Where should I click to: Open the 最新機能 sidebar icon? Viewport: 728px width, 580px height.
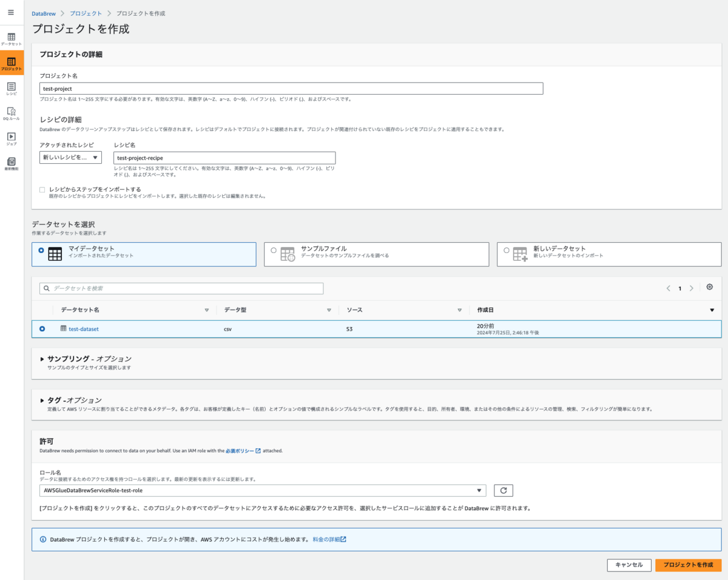(x=12, y=164)
